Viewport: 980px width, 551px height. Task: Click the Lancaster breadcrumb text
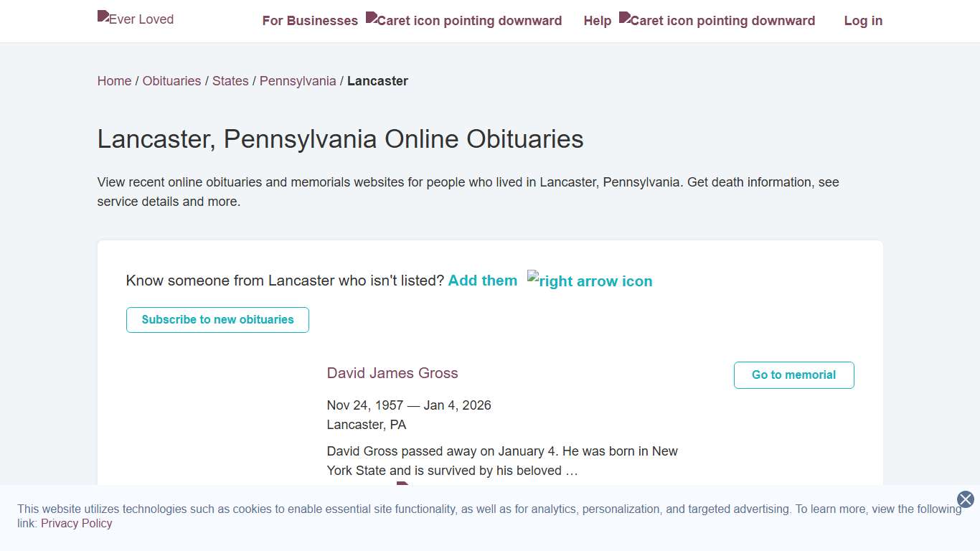coord(377,81)
